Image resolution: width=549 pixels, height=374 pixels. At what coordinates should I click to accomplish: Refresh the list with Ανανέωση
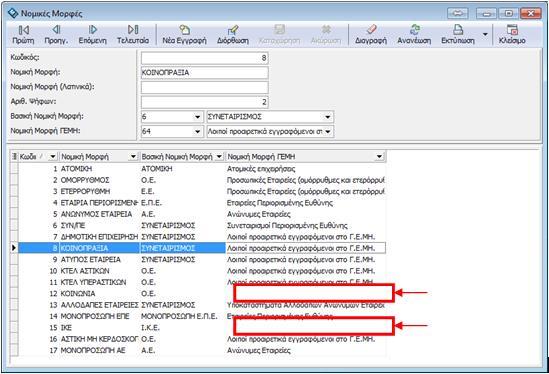tap(414, 35)
